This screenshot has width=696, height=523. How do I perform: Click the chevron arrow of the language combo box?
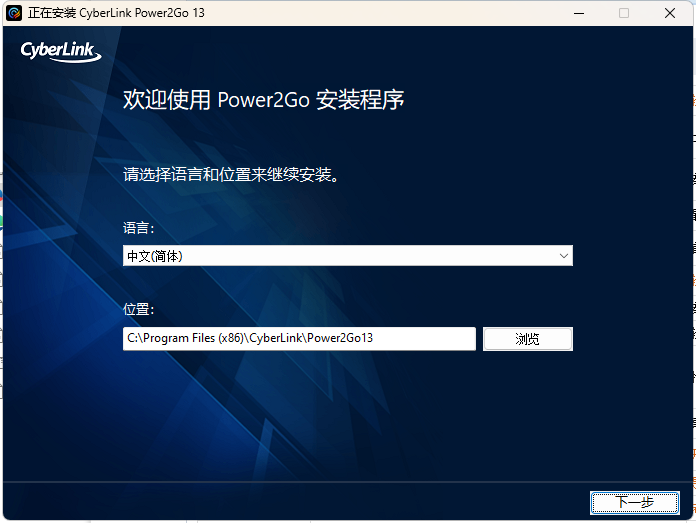tap(564, 256)
